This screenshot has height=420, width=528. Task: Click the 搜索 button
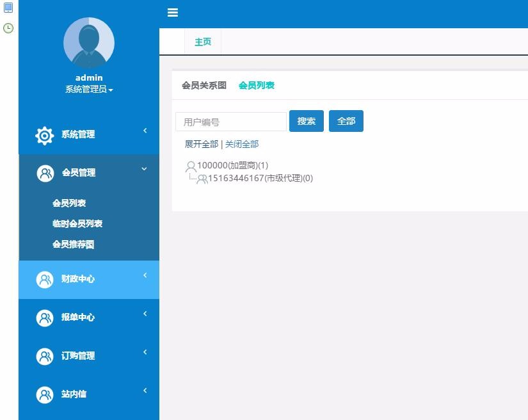pyautogui.click(x=307, y=121)
